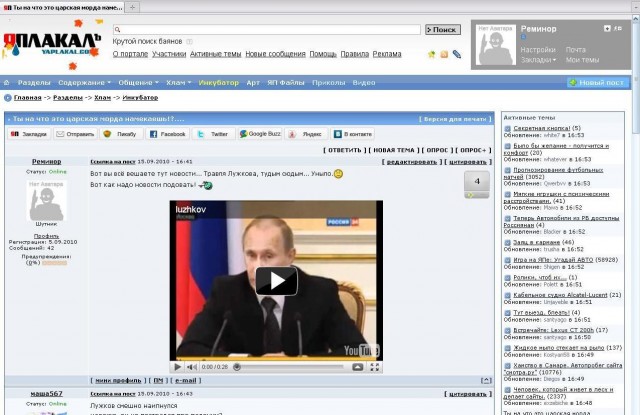Open the ЯП Файлы menu item
640x415 pixels.
tap(286, 82)
